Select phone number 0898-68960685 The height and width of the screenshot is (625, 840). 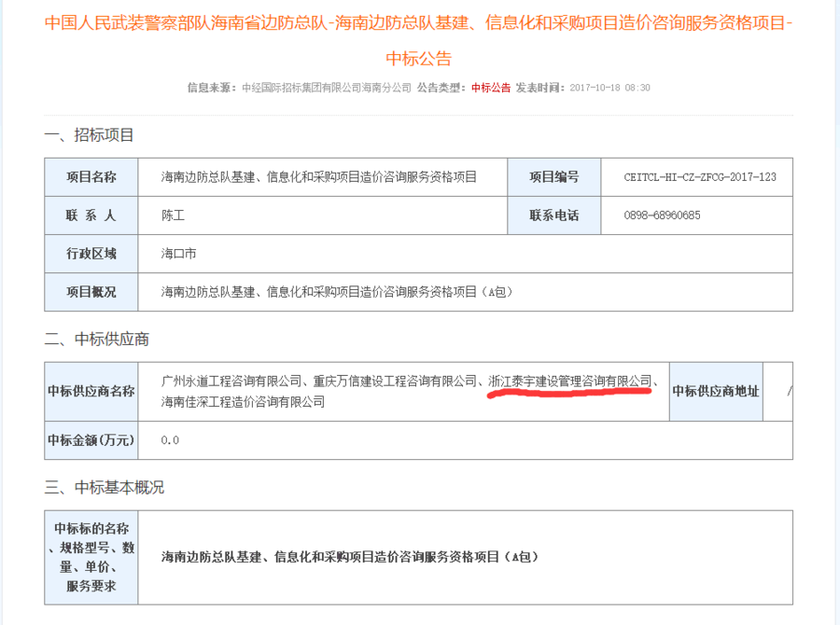662,215
